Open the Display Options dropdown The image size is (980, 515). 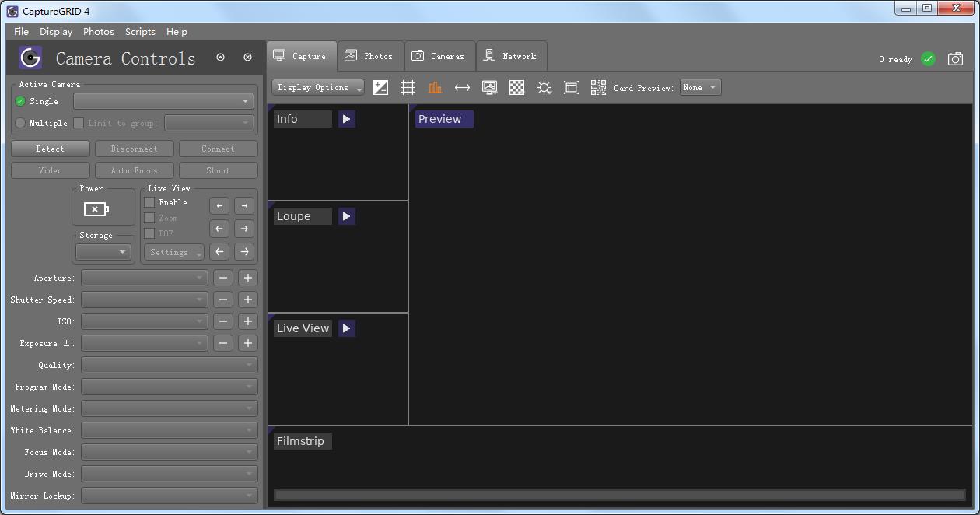pos(318,88)
